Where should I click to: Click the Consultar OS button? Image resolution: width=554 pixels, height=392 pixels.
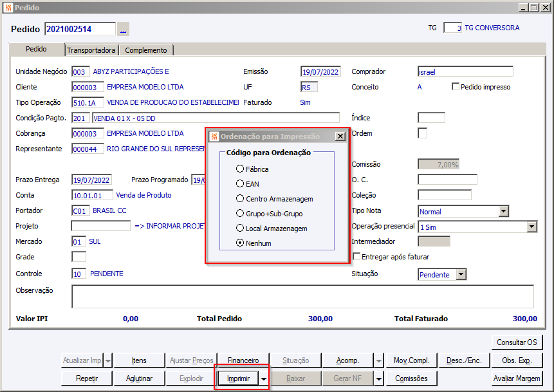517,342
